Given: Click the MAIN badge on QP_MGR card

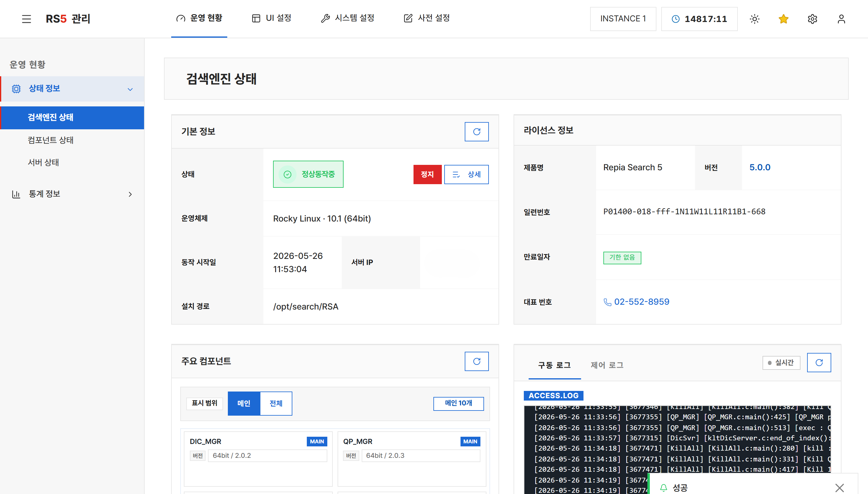Looking at the screenshot, I should pyautogui.click(x=470, y=442).
